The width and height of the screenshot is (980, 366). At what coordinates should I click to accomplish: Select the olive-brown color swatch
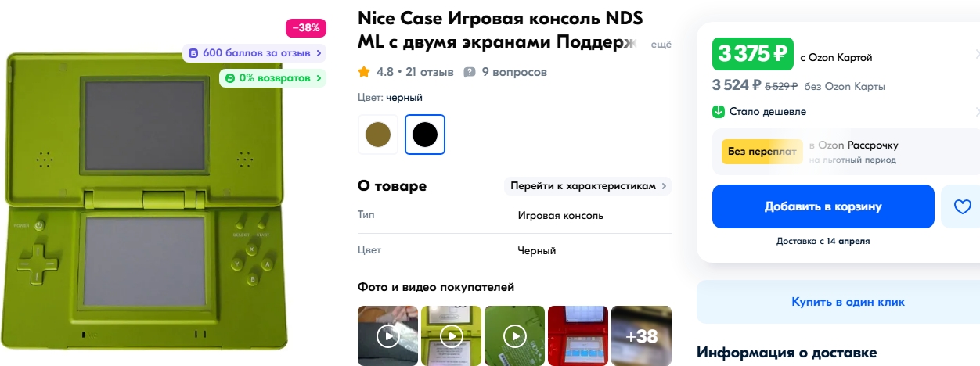pos(379,135)
